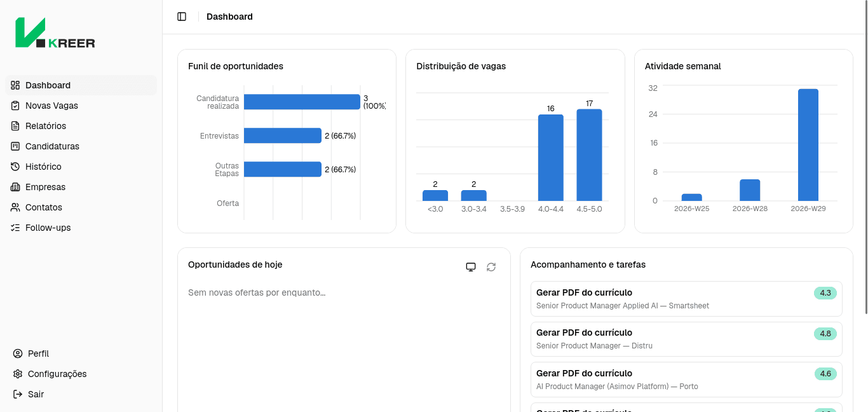868x412 pixels.
Task: Click the Configurações gear icon
Action: click(18, 374)
